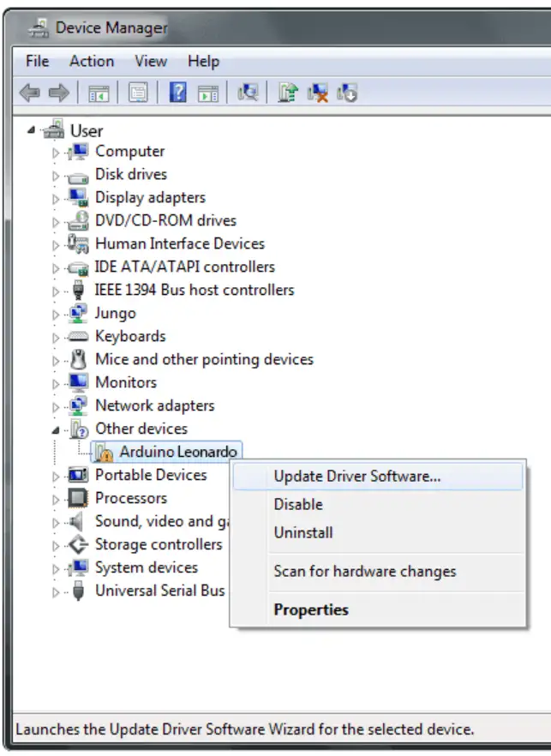Collapse the User root node
Viewport: 551px width, 756px height.
[x=32, y=131]
